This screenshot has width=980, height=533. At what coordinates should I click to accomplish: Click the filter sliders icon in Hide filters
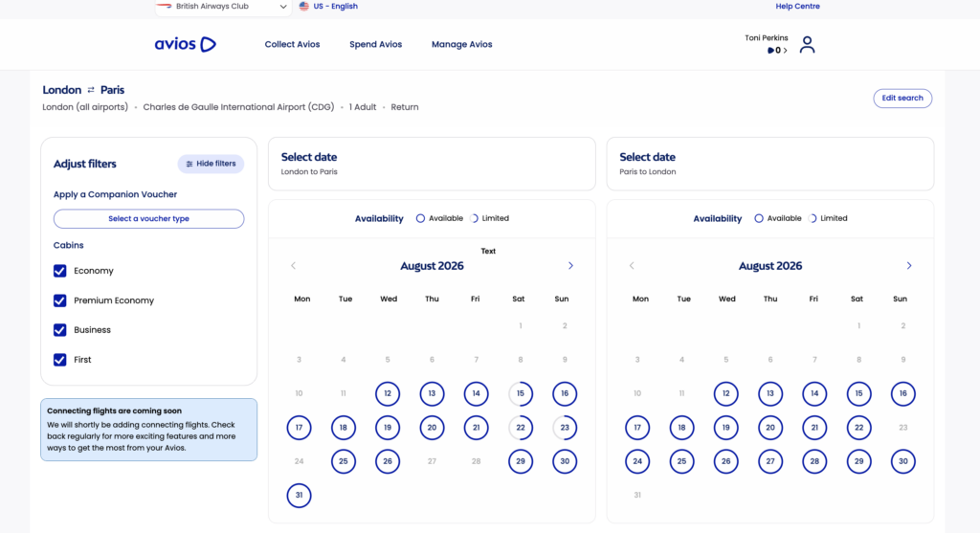point(189,164)
